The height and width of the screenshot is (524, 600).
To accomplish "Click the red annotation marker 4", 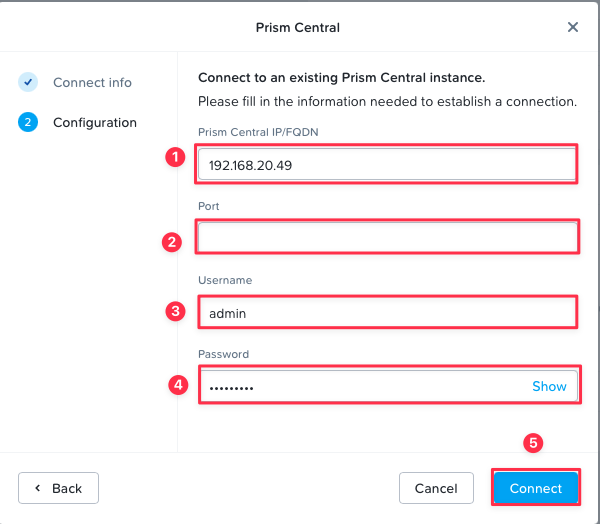I will [x=178, y=385].
